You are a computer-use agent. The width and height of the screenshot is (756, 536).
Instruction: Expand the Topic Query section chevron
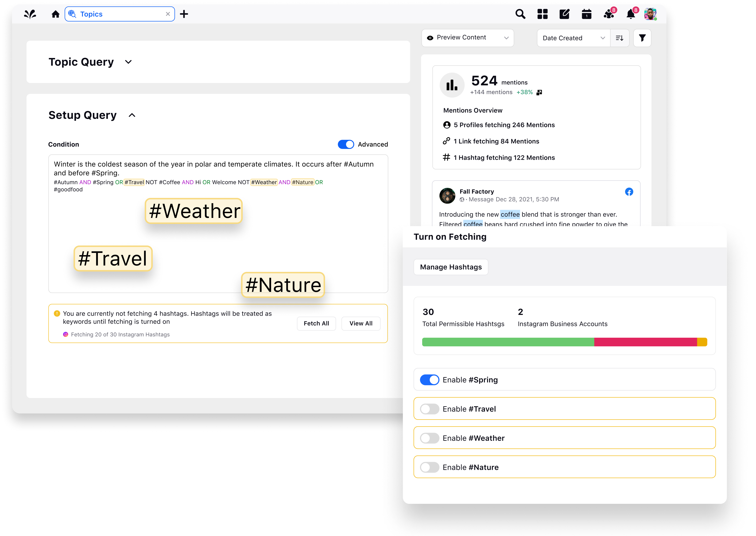tap(128, 62)
